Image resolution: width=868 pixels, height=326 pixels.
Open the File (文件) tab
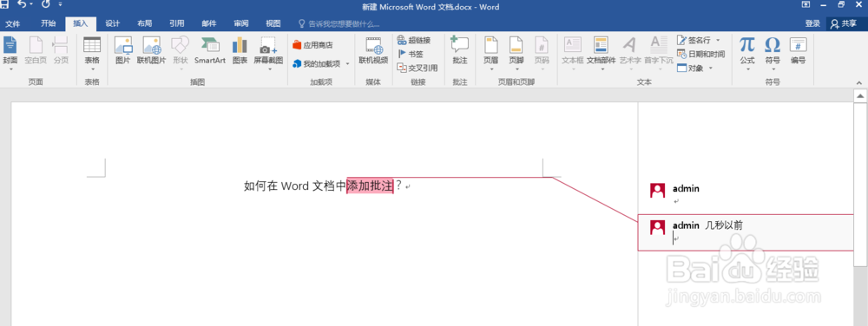click(13, 23)
